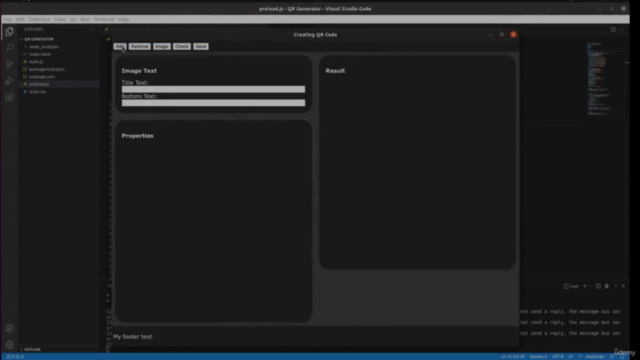Screen dimensions: 640x360
Task: Click the split editor icon in VS Code
Action: [x=613, y=29]
